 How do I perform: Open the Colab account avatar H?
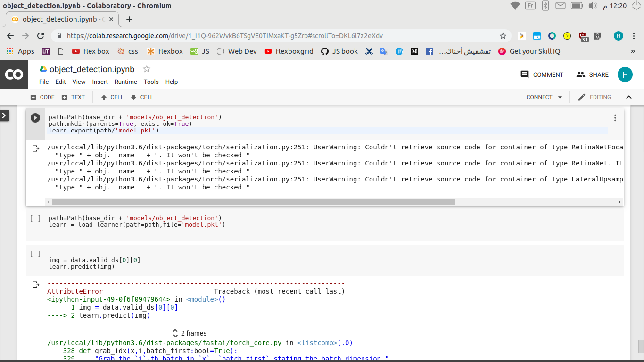coord(625,74)
